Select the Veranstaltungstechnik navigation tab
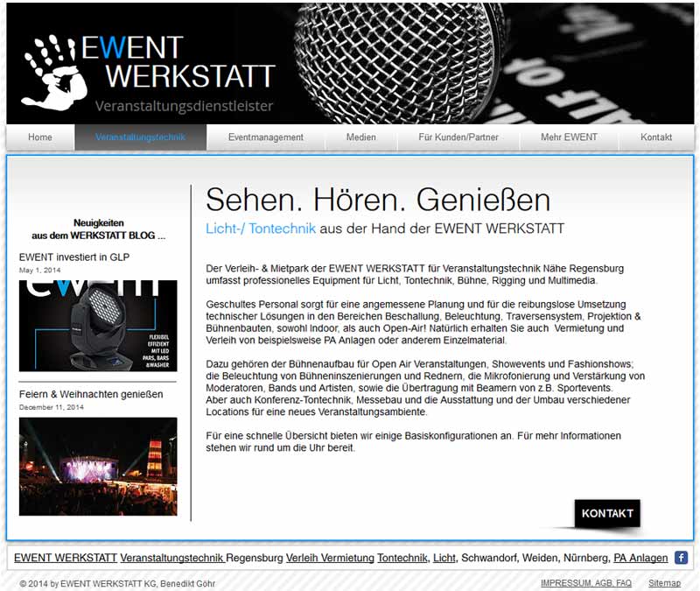The height and width of the screenshot is (591, 700). point(141,137)
